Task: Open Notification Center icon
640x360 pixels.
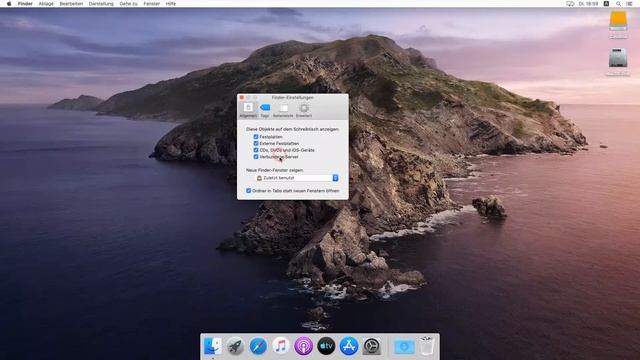Action: 629,4
